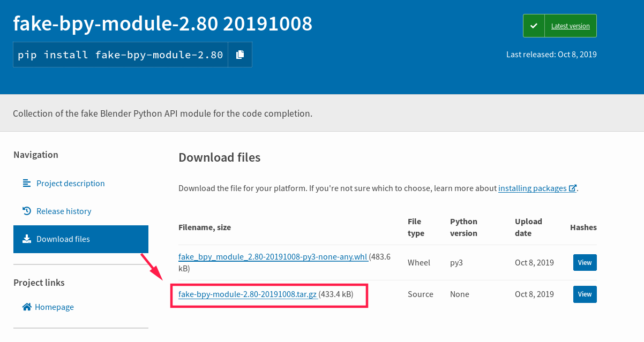Click the py3 Python version cell
Screen dimensions: 644x342
coord(456,263)
